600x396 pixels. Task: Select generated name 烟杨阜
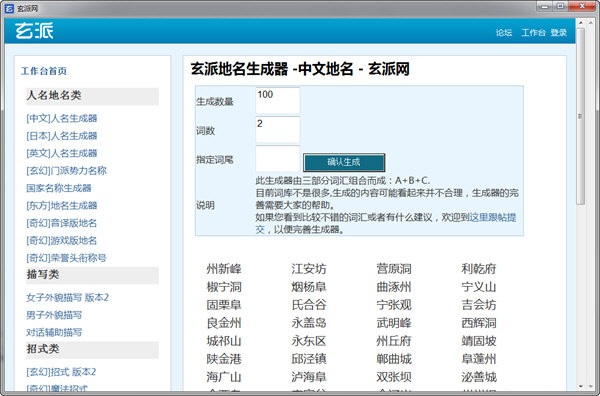click(309, 287)
